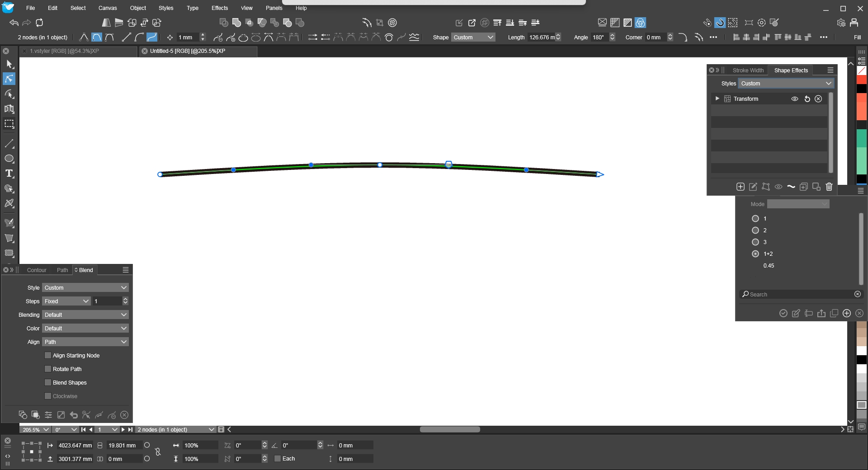Expand the Transform effect entry
Image resolution: width=868 pixels, height=470 pixels.
717,99
